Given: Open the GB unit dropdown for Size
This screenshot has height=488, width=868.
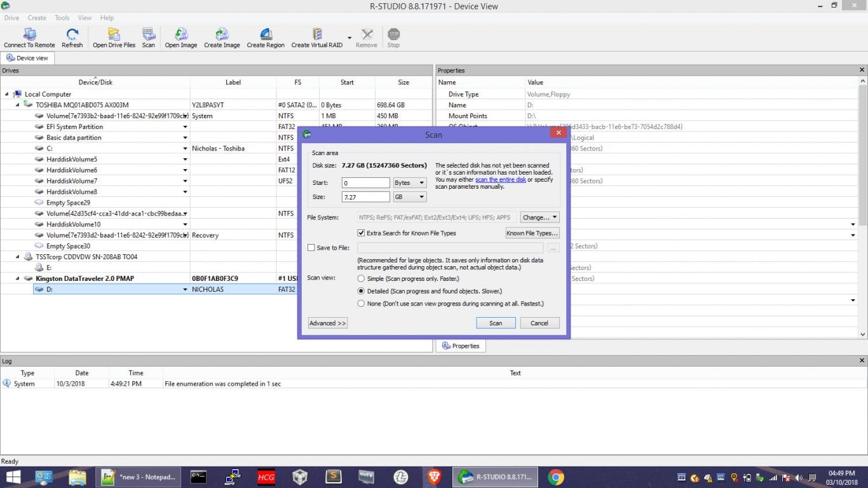Looking at the screenshot, I should coord(410,197).
